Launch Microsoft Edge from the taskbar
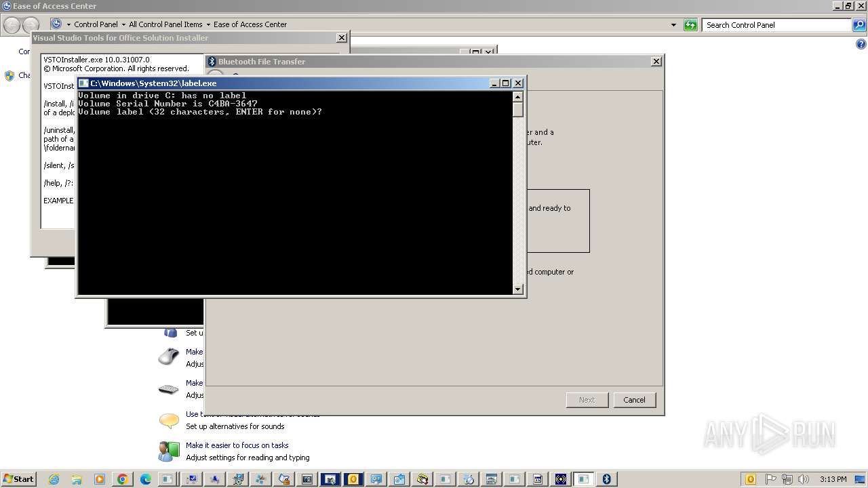This screenshot has height=488, width=868. 146,479
